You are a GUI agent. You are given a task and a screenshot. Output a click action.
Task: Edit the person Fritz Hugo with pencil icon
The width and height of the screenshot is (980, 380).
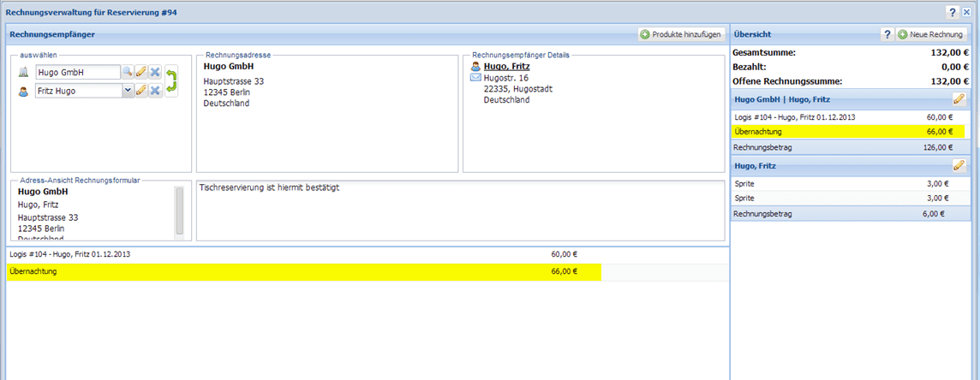[x=141, y=90]
